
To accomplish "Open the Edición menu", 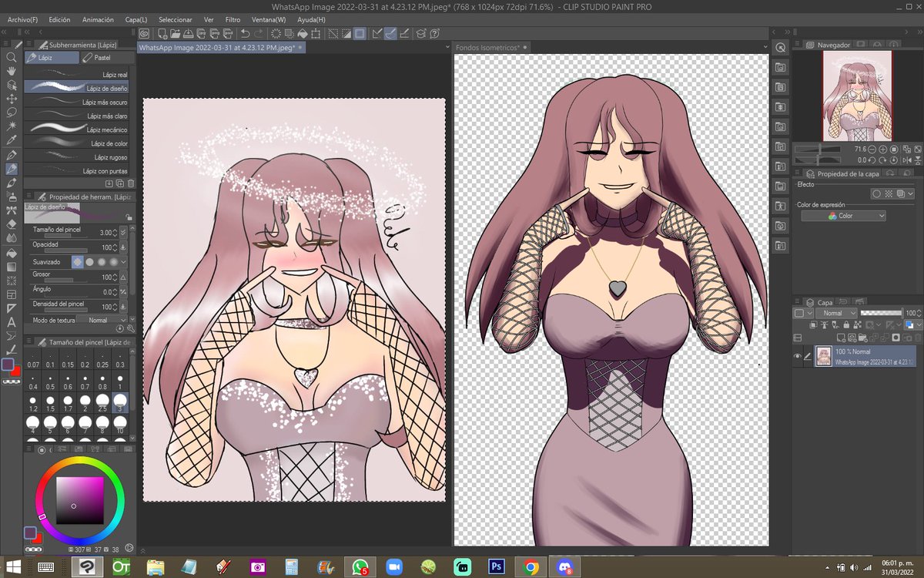I will pyautogui.click(x=59, y=19).
